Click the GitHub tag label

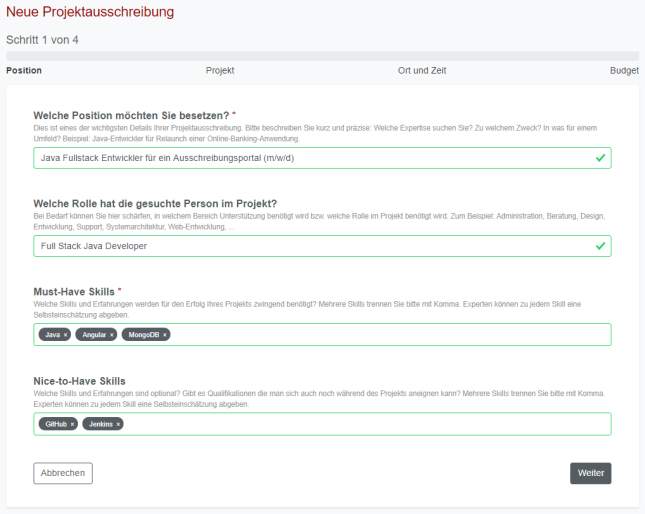tap(56, 424)
